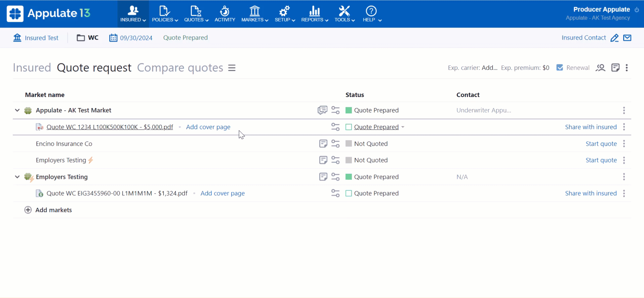The image size is (644, 298).
Task: Click the hamburger menu icon after Compare quotes
Action: point(232,68)
